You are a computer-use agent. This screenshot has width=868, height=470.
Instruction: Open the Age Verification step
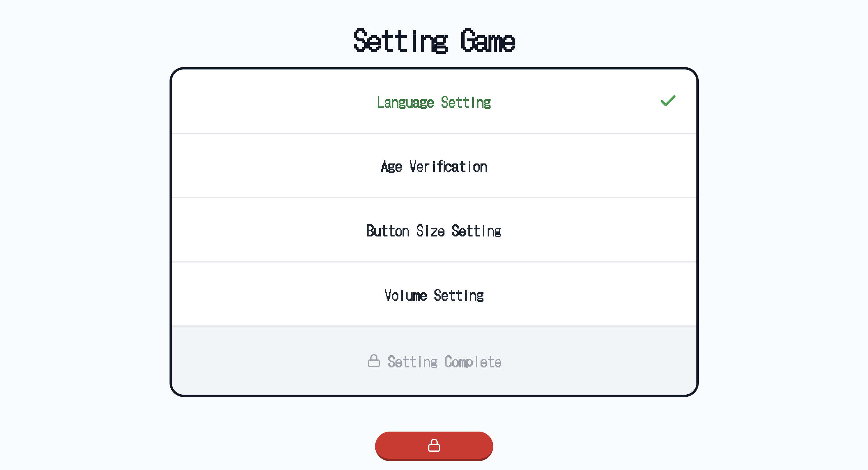click(434, 166)
